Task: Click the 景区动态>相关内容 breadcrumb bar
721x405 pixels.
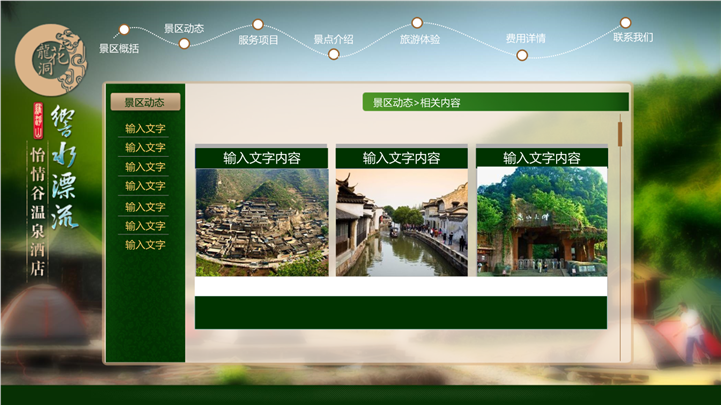Action: tap(495, 102)
